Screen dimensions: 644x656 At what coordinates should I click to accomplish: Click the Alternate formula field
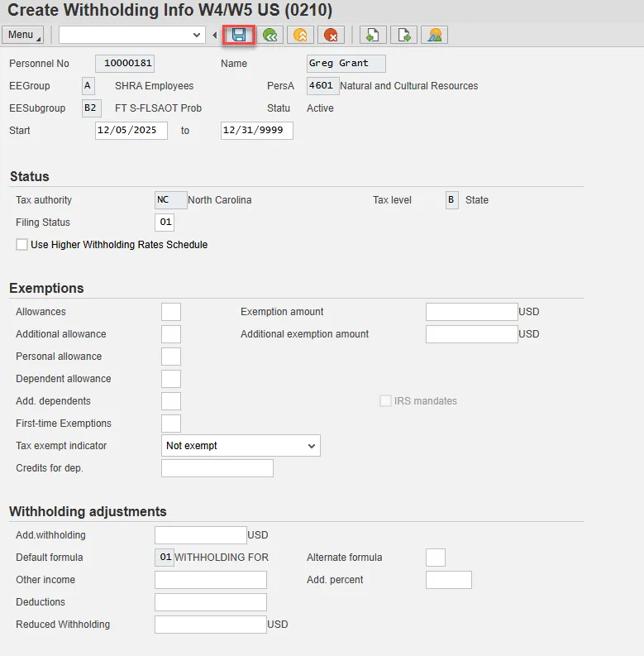point(435,558)
